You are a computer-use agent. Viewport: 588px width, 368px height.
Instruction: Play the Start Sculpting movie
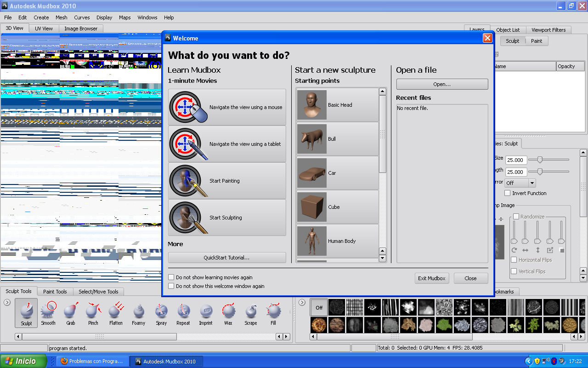227,218
